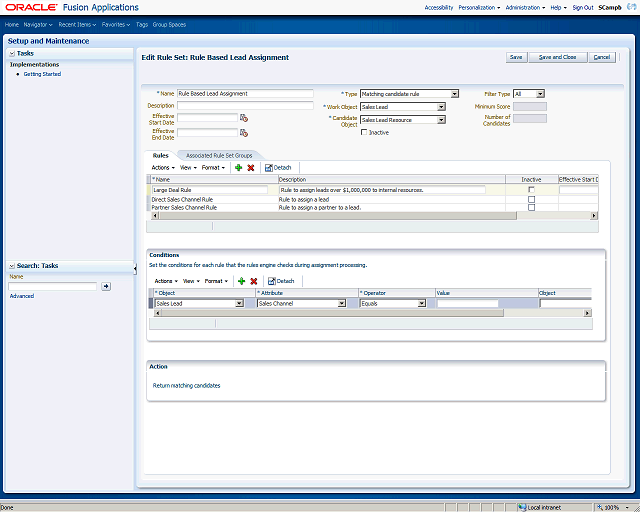Viewport: 640px width, 512px height.
Task: Detach the Conditions table
Action: [281, 281]
